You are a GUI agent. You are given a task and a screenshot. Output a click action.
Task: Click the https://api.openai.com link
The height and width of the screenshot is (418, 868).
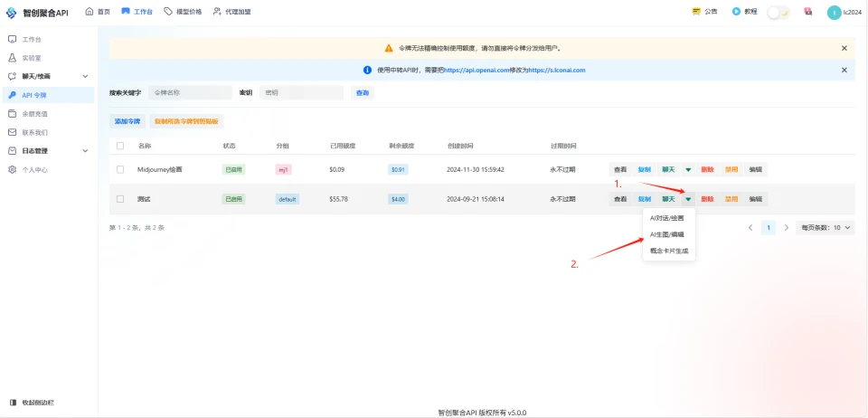coord(476,71)
